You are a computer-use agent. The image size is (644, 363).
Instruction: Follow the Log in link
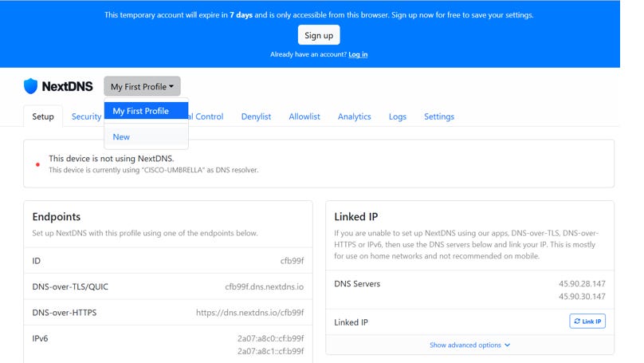pyautogui.click(x=358, y=54)
